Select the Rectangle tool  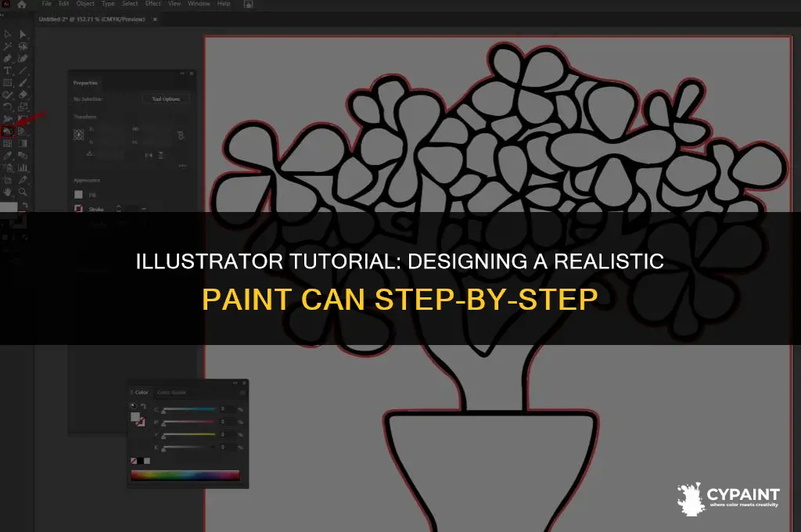tap(8, 83)
